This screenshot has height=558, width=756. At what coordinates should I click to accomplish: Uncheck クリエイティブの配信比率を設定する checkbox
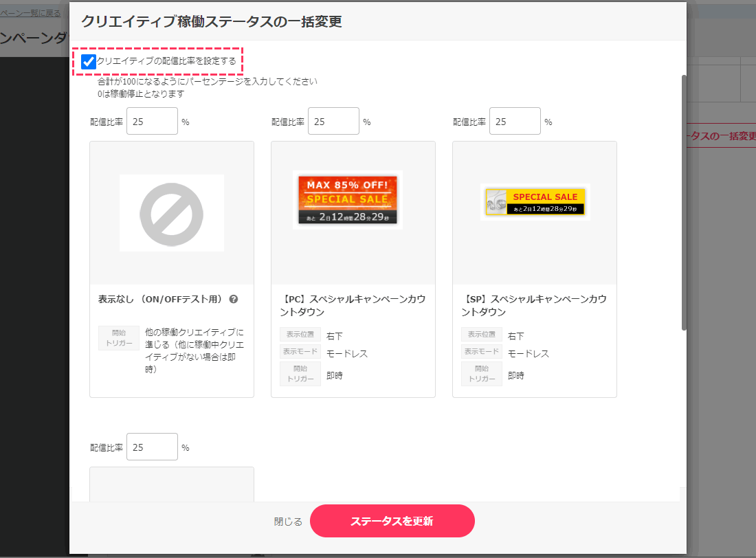pyautogui.click(x=87, y=61)
